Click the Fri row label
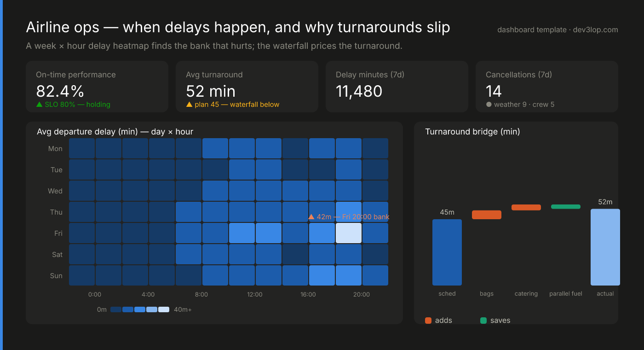Screen dimensions: 644x350 [58, 233]
